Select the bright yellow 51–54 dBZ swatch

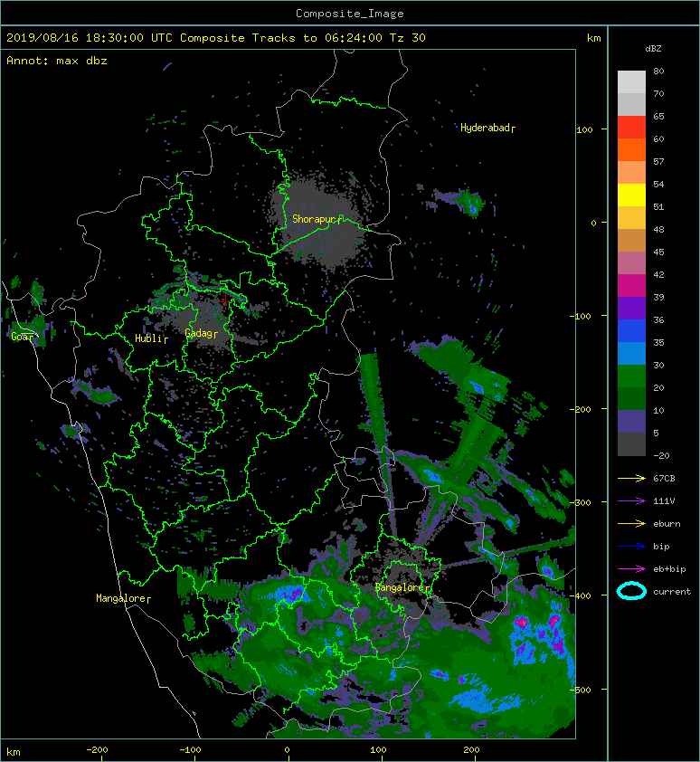coord(631,195)
